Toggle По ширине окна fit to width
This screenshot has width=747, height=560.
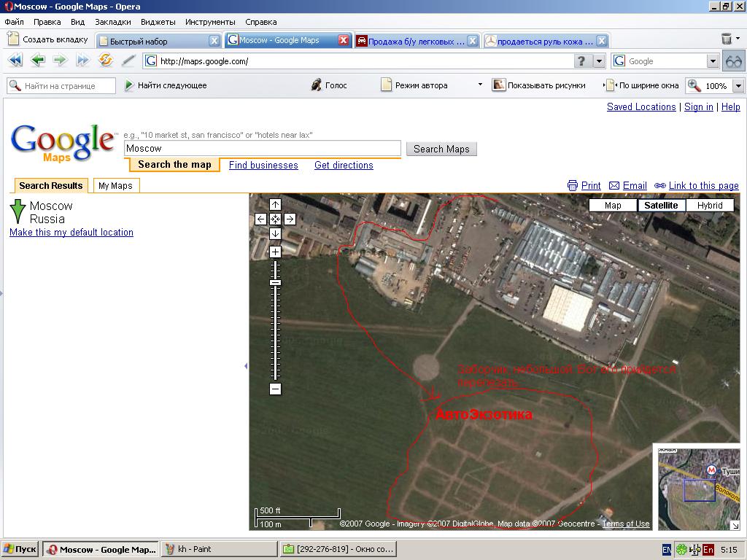click(641, 85)
